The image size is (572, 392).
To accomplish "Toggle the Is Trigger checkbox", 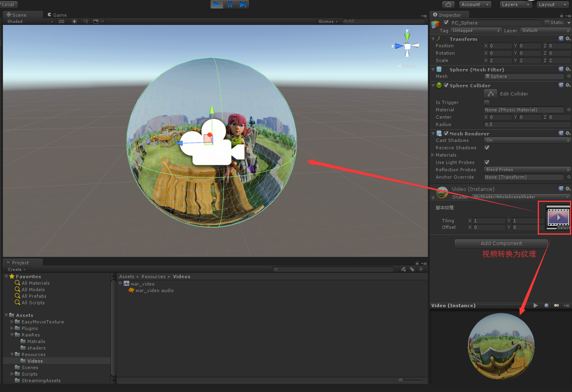I will (x=487, y=102).
